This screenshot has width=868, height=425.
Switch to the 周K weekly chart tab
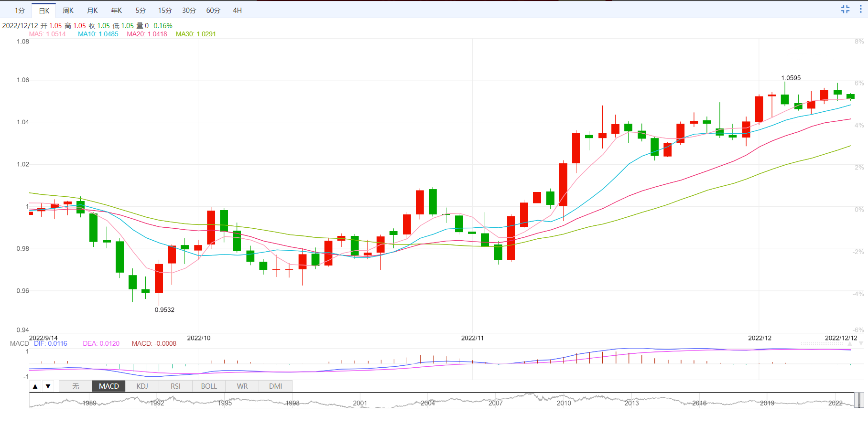click(x=68, y=11)
